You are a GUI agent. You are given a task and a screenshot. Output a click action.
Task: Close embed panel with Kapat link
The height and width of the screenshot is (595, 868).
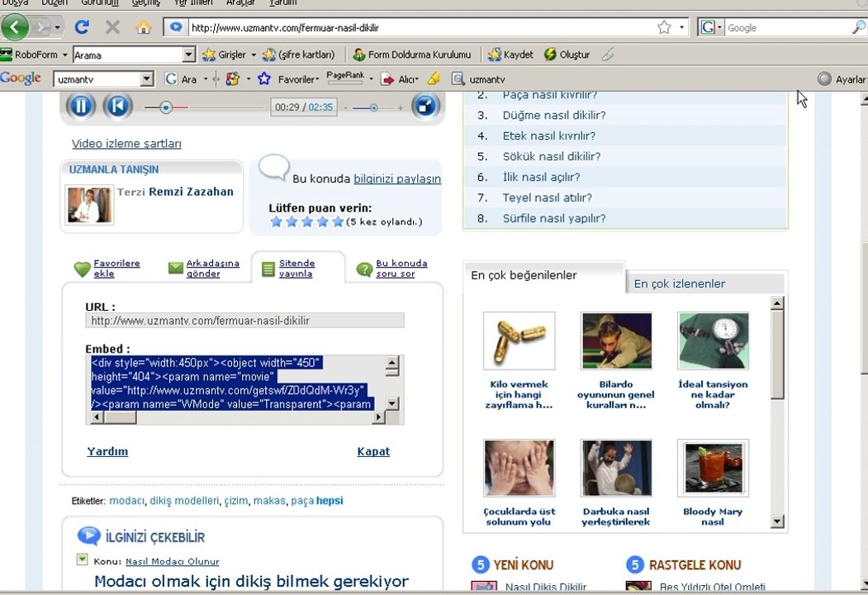tap(373, 451)
